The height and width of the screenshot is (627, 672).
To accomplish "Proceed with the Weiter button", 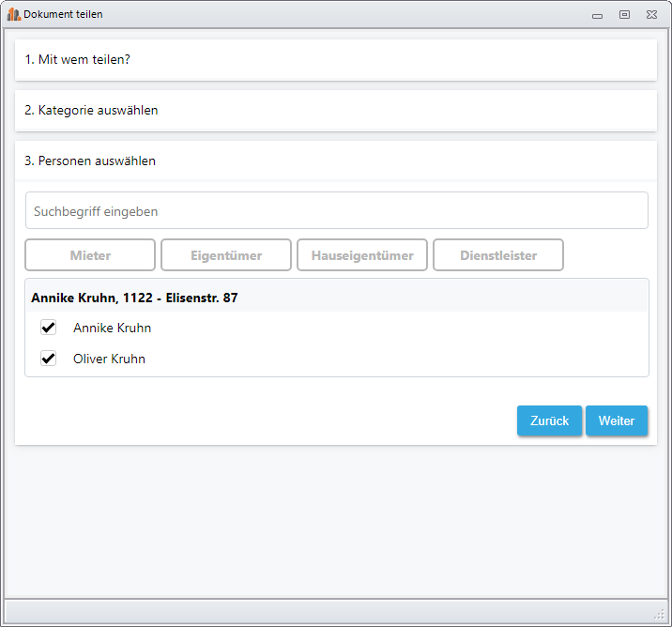I will click(617, 421).
